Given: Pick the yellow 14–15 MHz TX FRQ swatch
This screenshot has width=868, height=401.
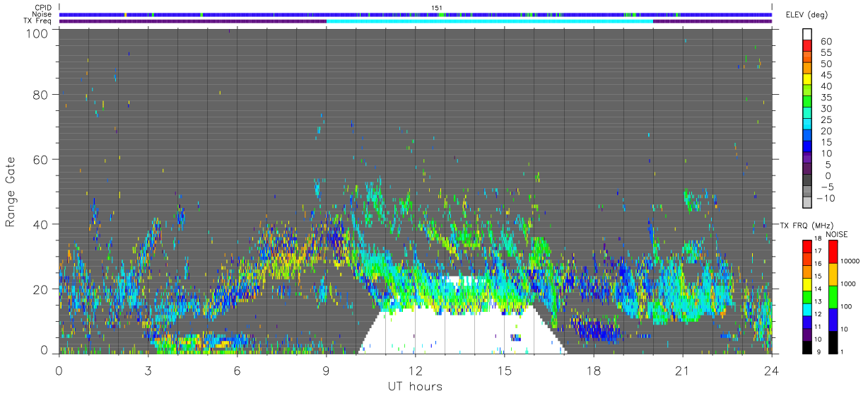Looking at the screenshot, I should (x=807, y=283).
